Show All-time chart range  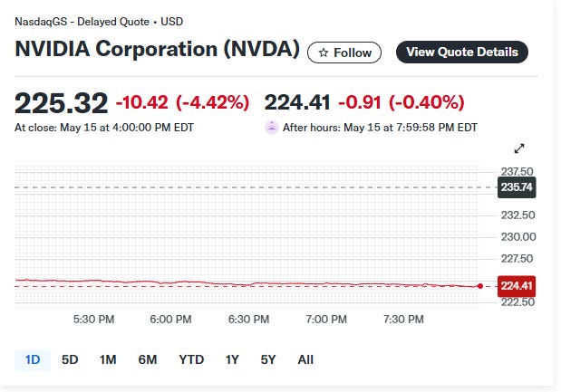click(x=305, y=359)
